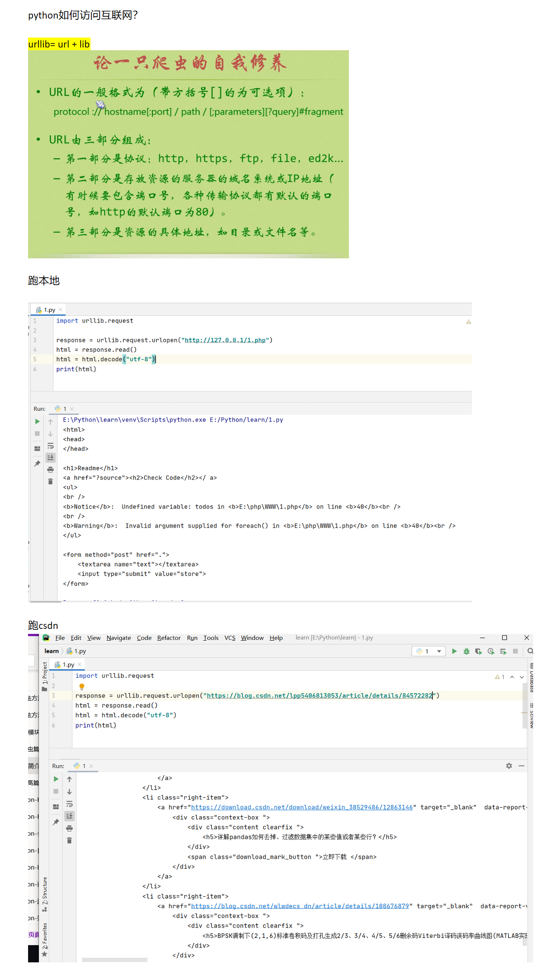
Task: Open the run configuration dropdown showing 1
Action: 429,651
